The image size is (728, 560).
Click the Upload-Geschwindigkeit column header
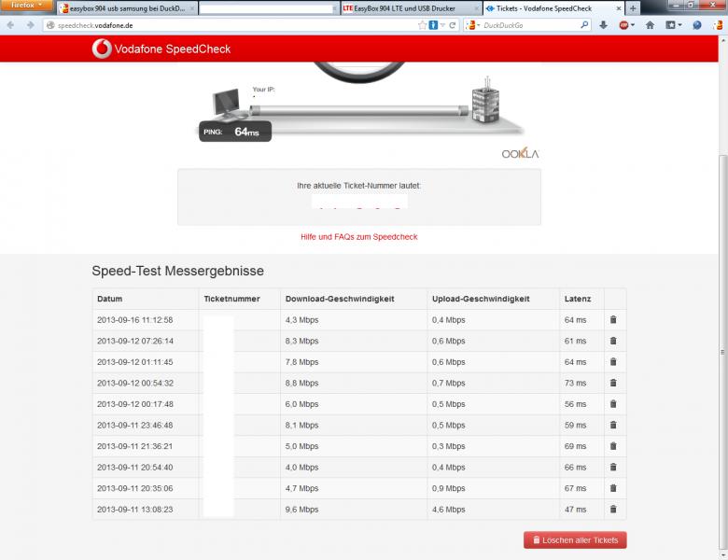(481, 299)
